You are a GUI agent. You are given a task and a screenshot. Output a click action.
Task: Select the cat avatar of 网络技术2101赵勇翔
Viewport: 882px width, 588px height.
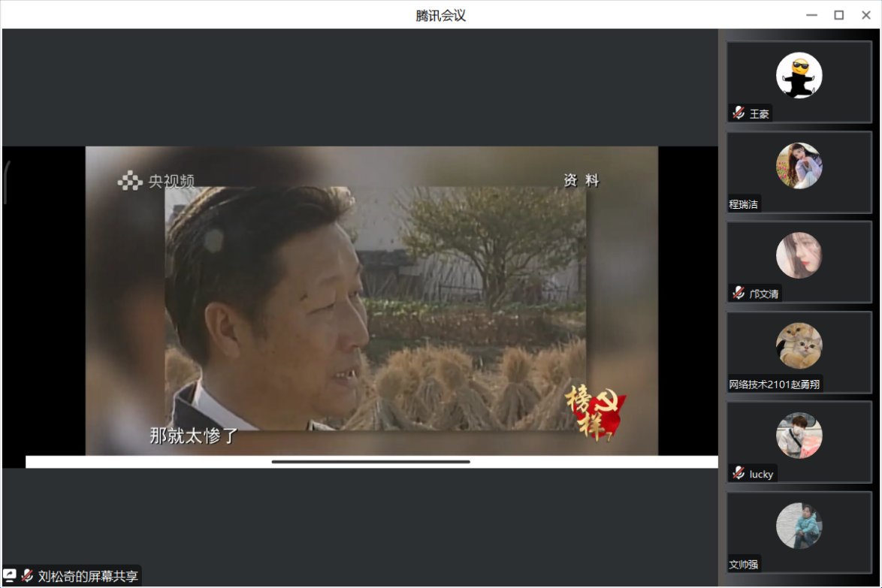tap(799, 345)
